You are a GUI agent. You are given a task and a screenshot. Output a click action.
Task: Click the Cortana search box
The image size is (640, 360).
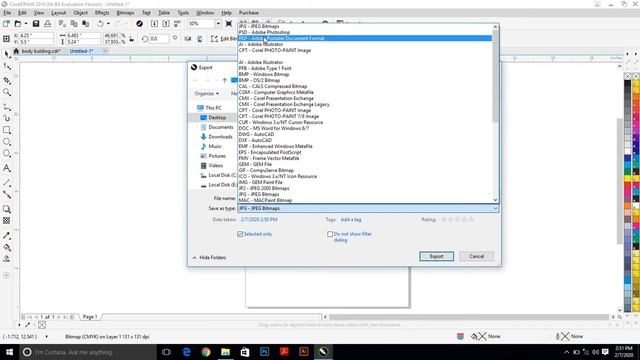point(88,352)
